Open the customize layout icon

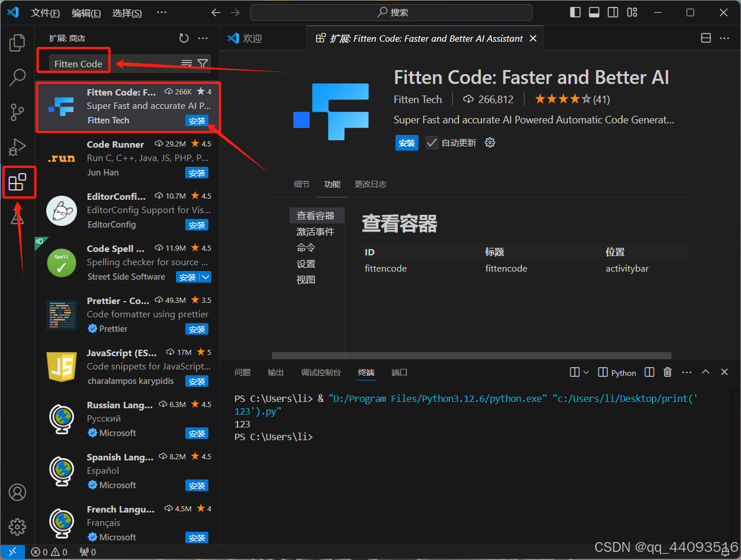[632, 12]
